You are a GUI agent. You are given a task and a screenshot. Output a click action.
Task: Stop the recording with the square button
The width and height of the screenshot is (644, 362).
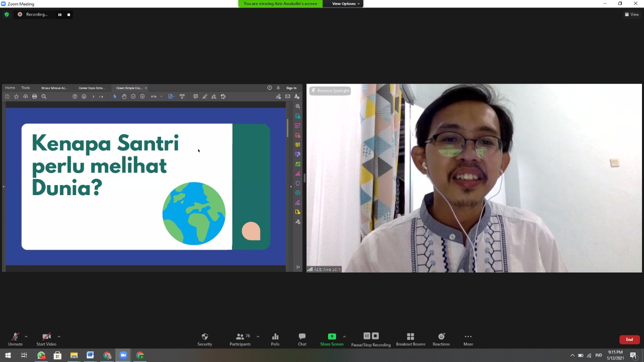point(69,15)
